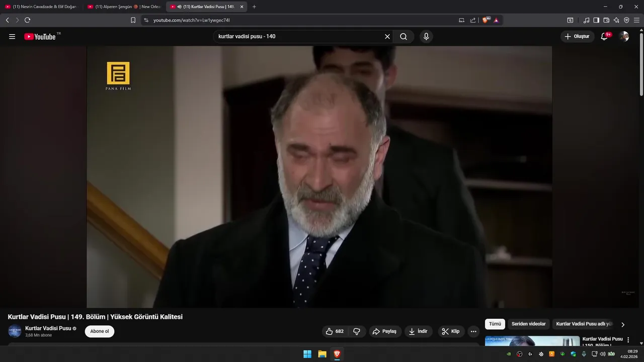Go to YouTube home via logo
Screen dimensions: 644x362
[x=40, y=37]
